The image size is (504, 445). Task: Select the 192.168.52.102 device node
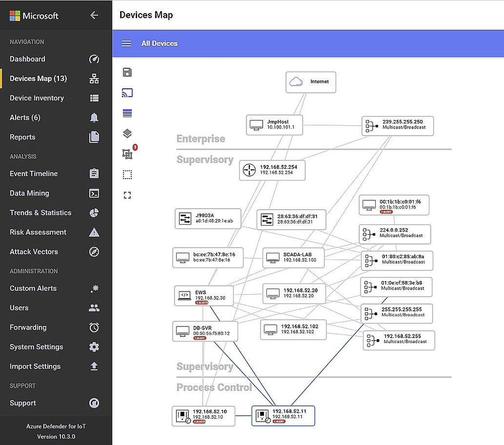[294, 329]
